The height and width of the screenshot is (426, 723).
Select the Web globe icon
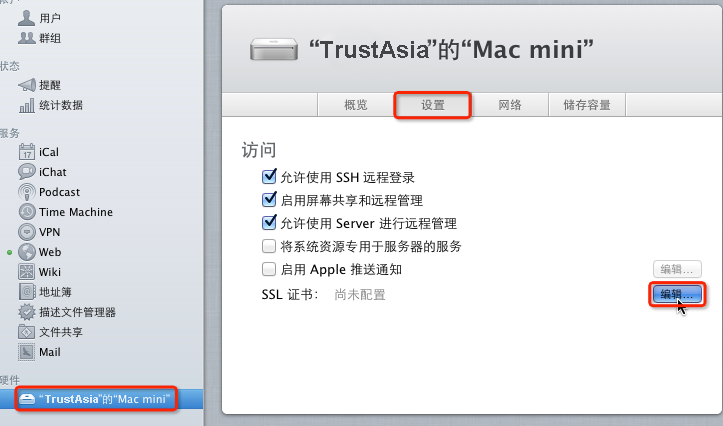[x=27, y=252]
